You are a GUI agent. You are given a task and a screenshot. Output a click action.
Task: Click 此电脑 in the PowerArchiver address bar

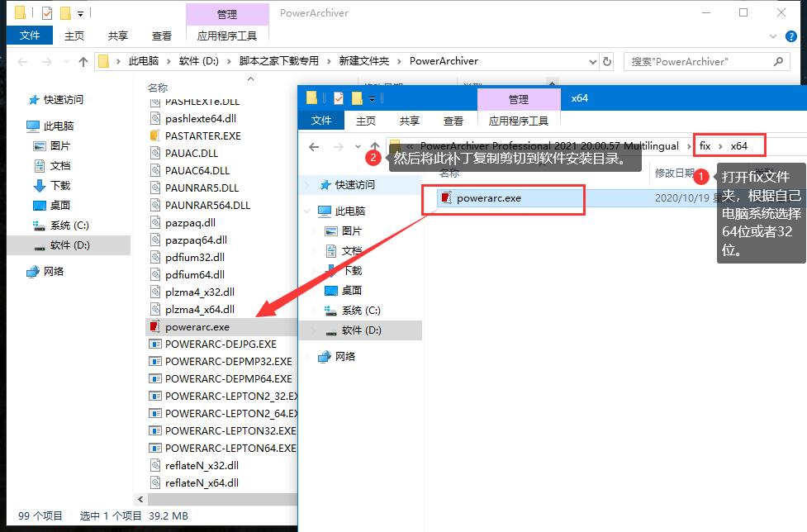(143, 61)
